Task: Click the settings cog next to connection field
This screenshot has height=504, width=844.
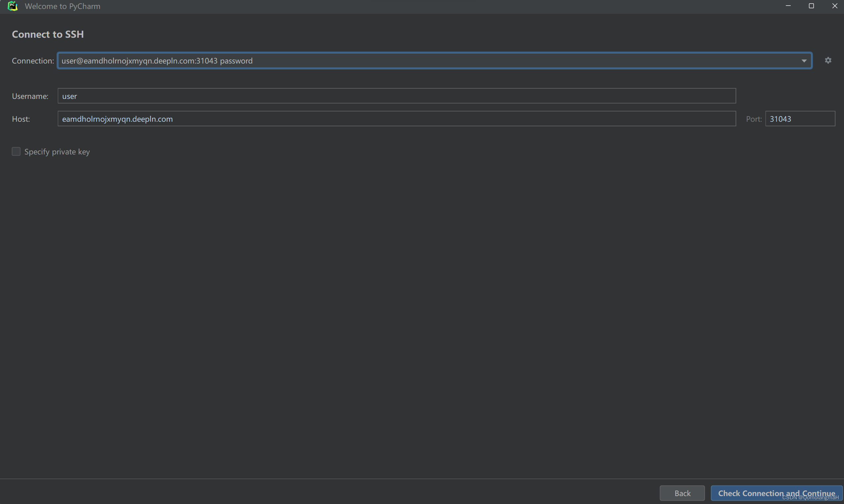Action: pos(828,60)
